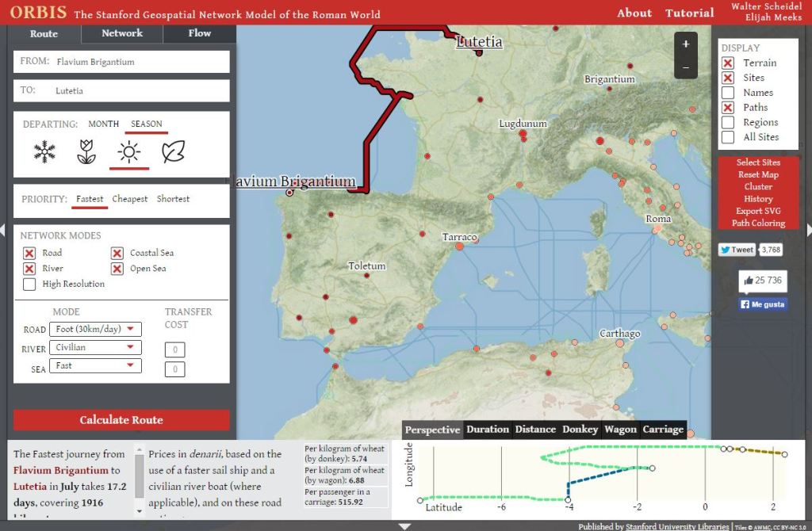
Task: Collapse the bottom panel with down arrow
Action: click(x=405, y=525)
